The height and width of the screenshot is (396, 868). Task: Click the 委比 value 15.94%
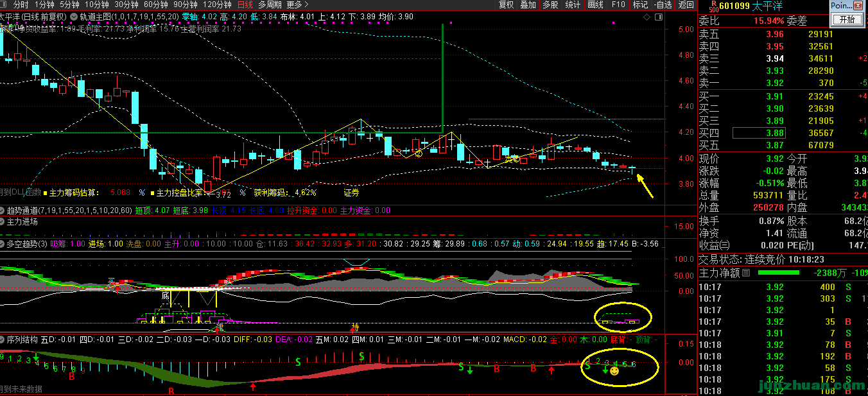coord(768,21)
